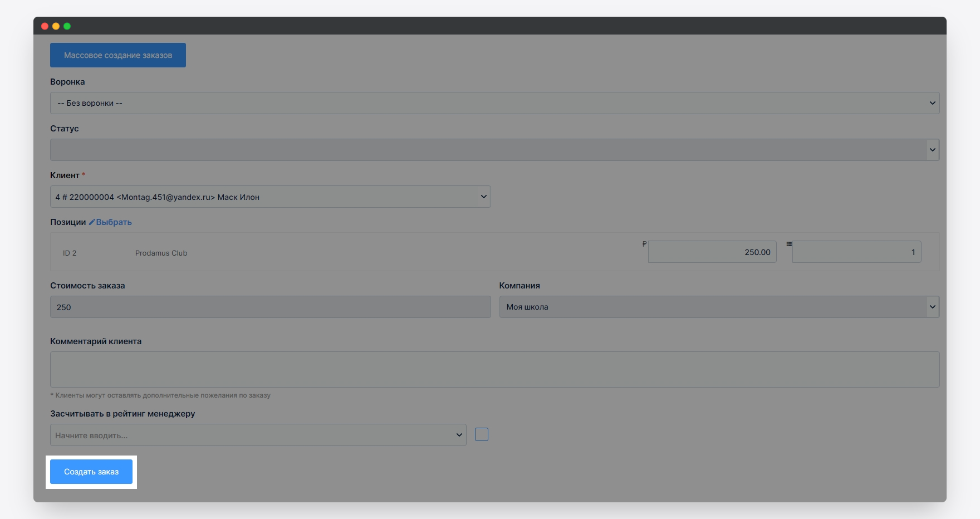
Task: Click the Комментарий клиента text area
Action: tap(494, 369)
